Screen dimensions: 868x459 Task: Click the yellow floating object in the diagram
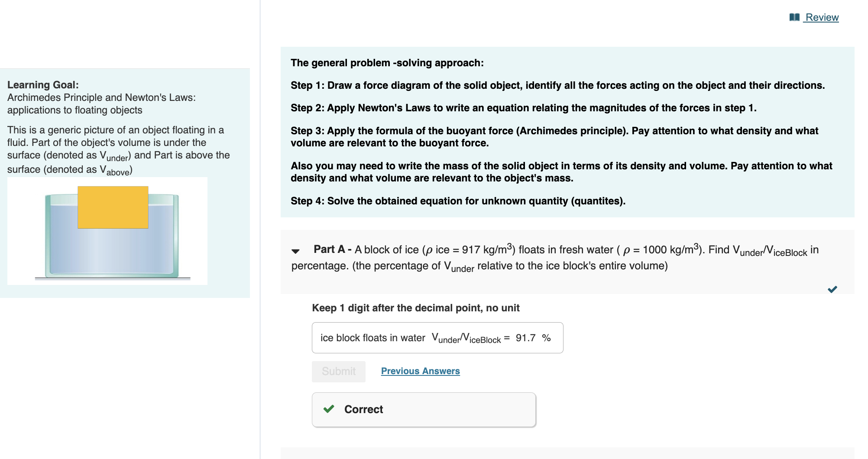[x=112, y=207]
